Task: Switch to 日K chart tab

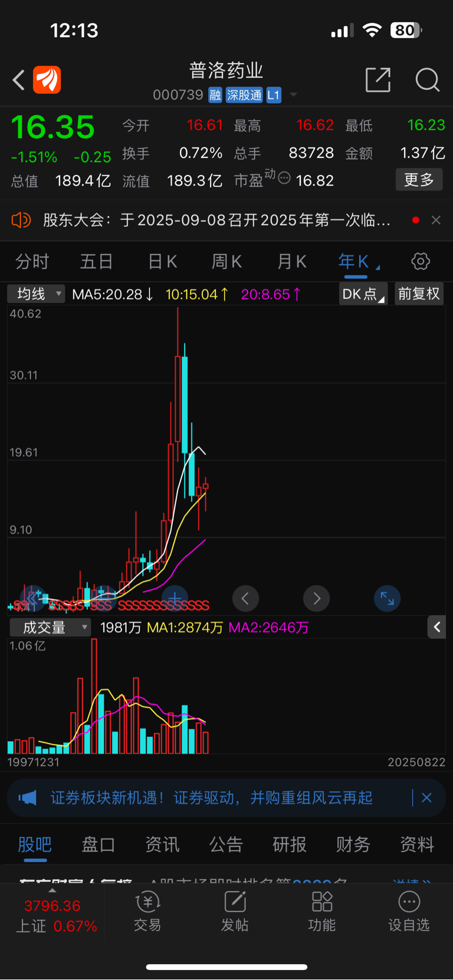Action: click(162, 262)
